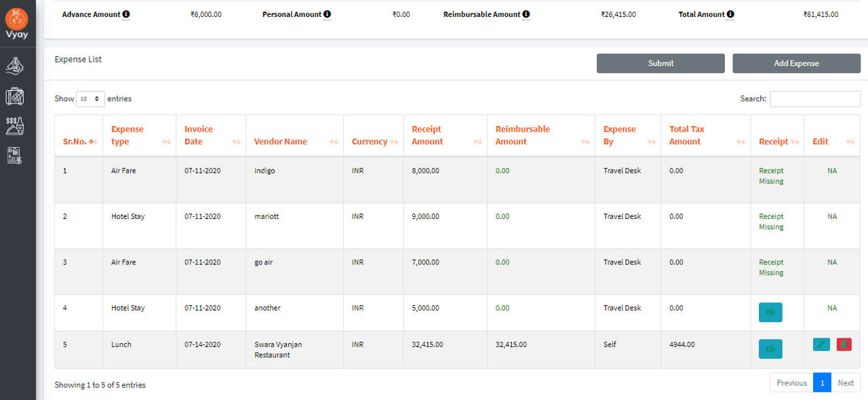Delete the Lunch expense with trash icon
The width and height of the screenshot is (868, 400).
click(x=844, y=344)
